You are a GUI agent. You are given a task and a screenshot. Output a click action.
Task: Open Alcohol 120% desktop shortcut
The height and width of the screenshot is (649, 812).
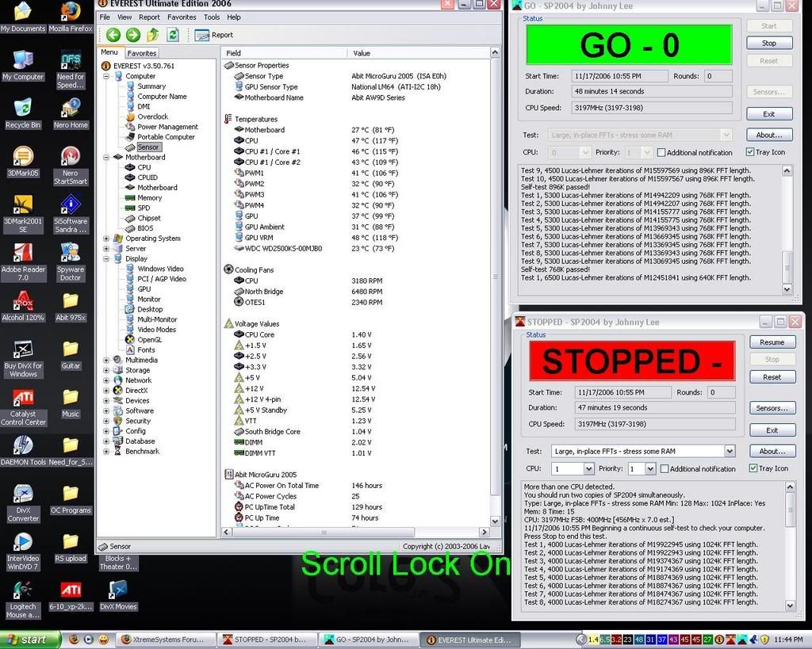point(23,306)
